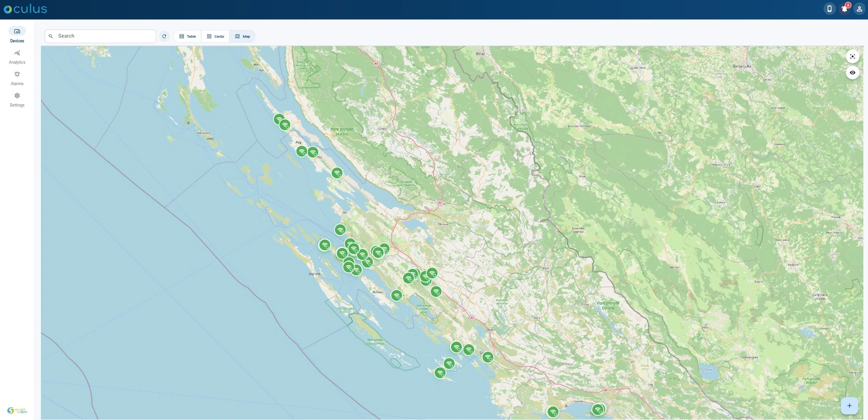
Task: Click the refresh icon beside search
Action: [164, 36]
